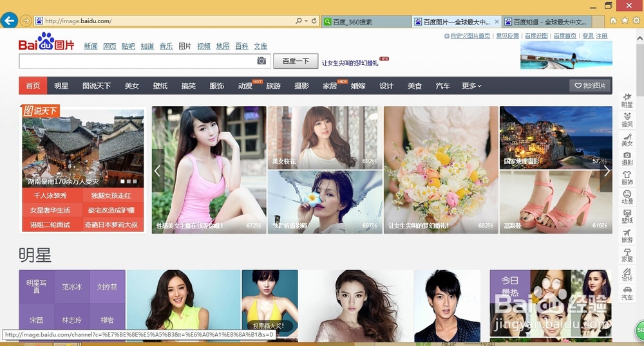Click the Baidu 图片 logo

click(x=46, y=41)
